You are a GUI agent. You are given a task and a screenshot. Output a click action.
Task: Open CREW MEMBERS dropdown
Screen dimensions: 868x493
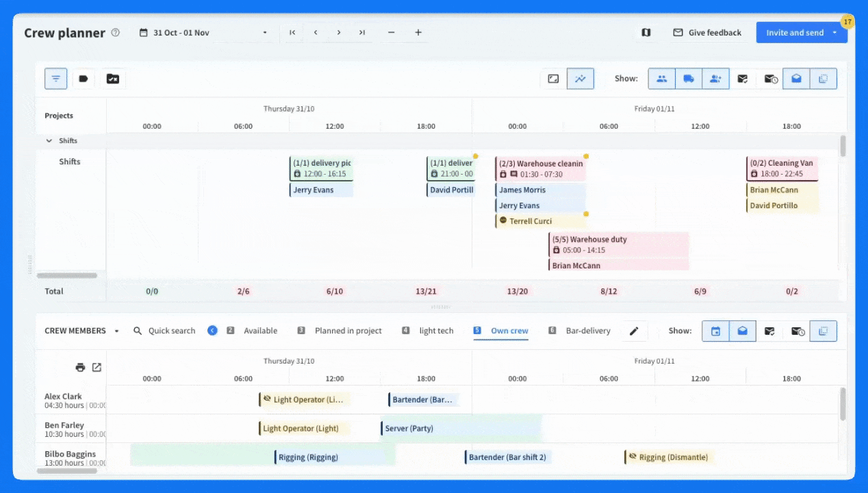click(x=81, y=331)
